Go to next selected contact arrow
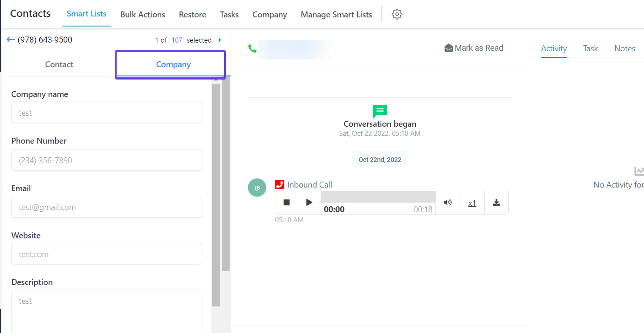 [x=220, y=40]
